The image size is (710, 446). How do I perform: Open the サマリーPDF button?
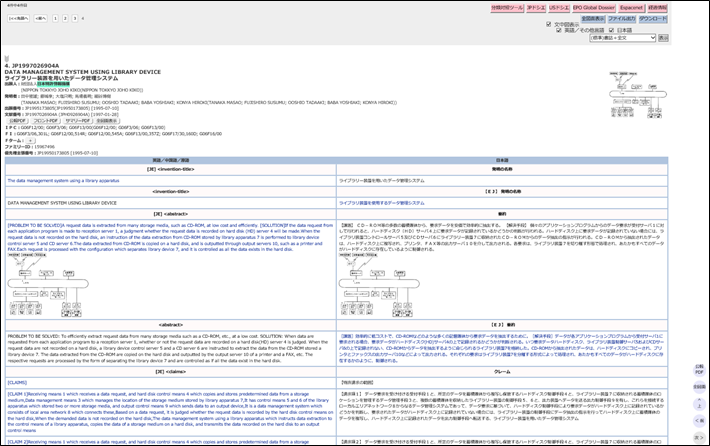78,121
